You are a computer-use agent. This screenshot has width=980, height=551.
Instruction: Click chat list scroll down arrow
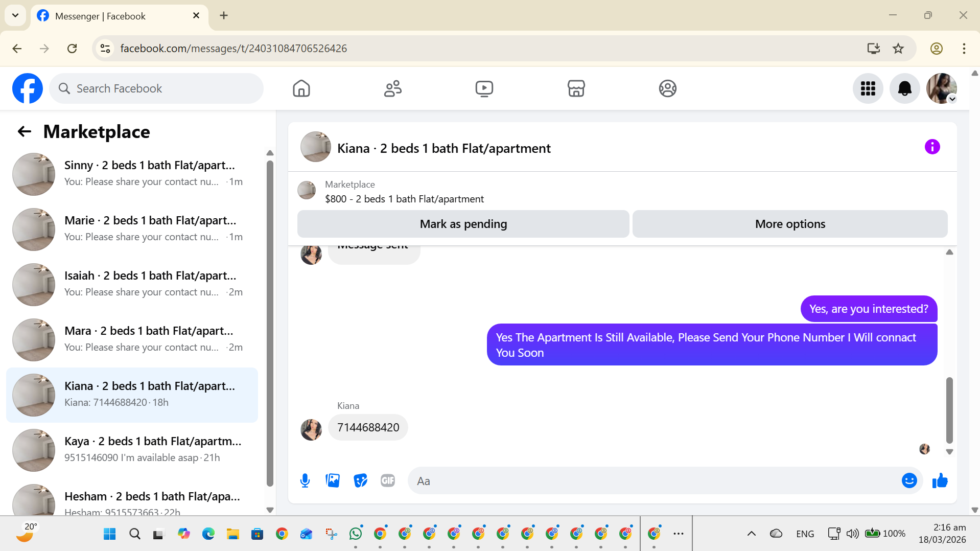(270, 510)
